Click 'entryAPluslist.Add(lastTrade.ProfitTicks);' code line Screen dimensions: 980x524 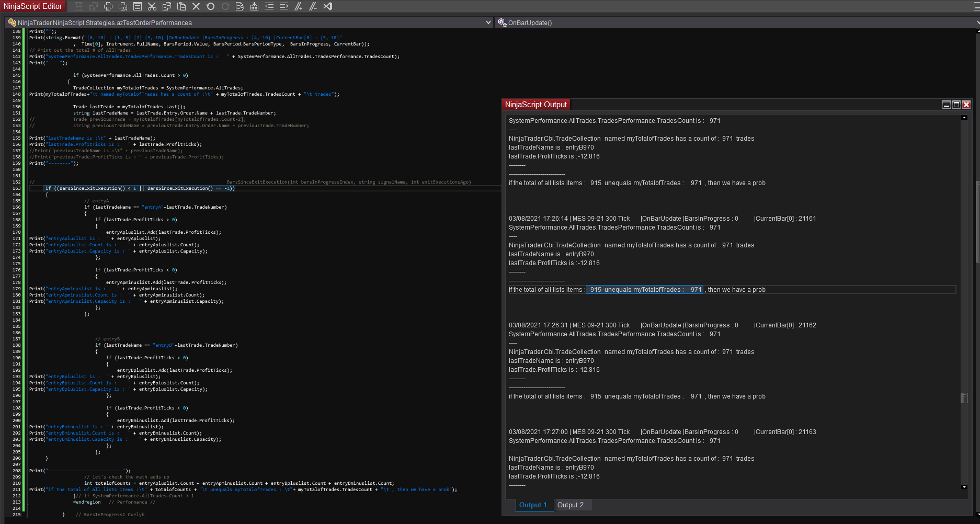[x=164, y=232]
